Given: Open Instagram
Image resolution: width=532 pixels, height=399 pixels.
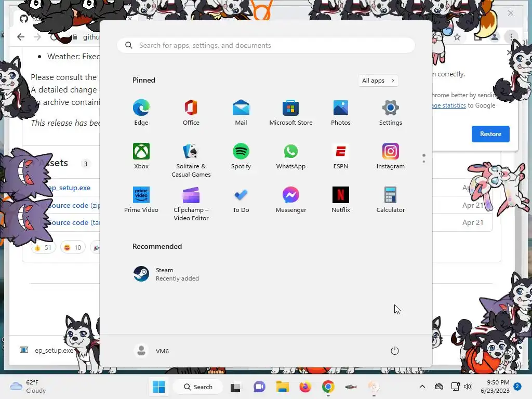Looking at the screenshot, I should point(391,156).
